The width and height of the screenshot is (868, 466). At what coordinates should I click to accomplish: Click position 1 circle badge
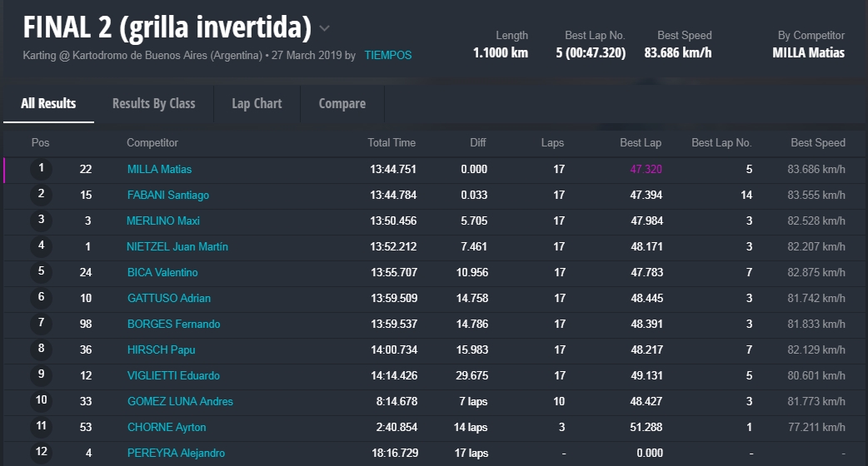[x=41, y=169]
